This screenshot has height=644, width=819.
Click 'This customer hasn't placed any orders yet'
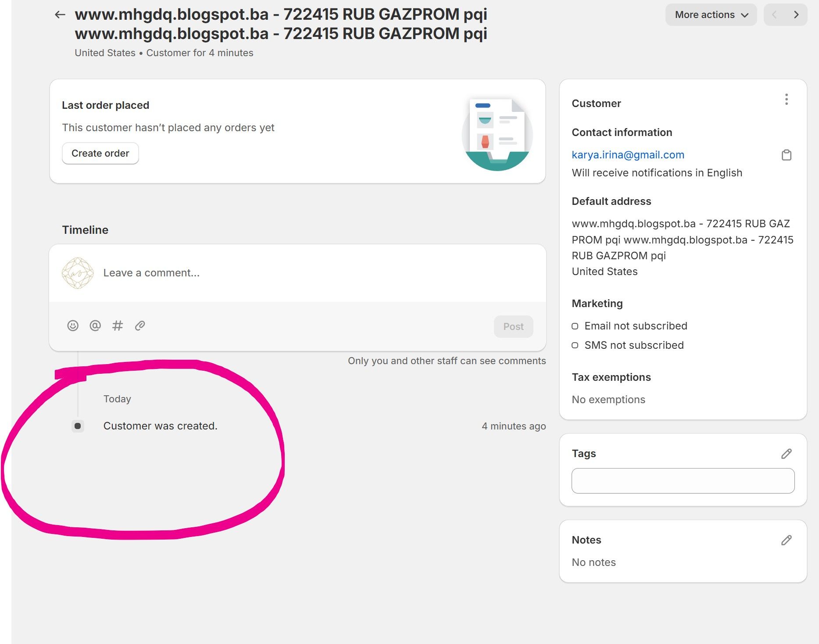tap(168, 128)
